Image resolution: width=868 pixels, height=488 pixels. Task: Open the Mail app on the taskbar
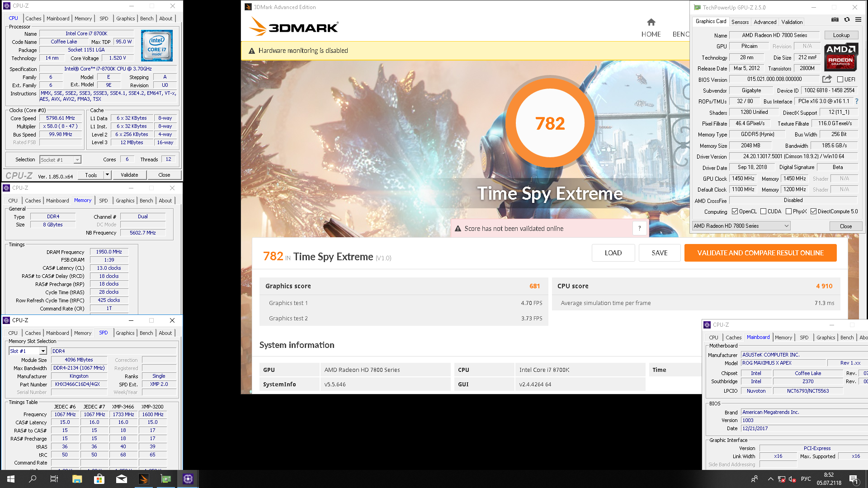coord(122,479)
